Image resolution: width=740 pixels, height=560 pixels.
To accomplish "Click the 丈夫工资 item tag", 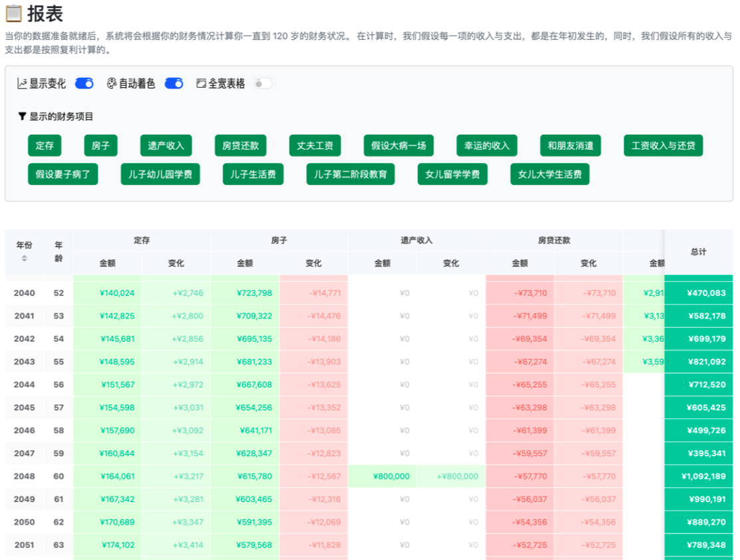I will 314,145.
